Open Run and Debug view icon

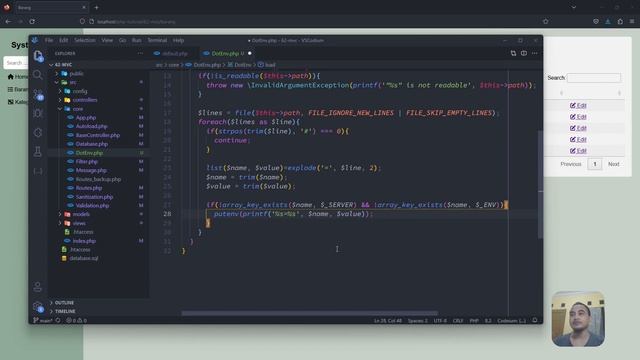[x=38, y=113]
